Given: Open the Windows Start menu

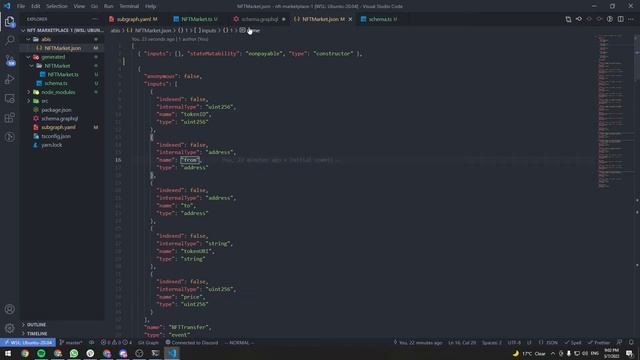Looking at the screenshot, I should click(8, 353).
